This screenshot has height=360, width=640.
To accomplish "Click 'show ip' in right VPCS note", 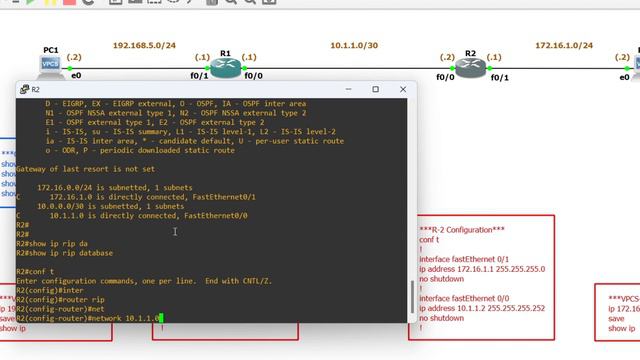I will (x=622, y=328).
